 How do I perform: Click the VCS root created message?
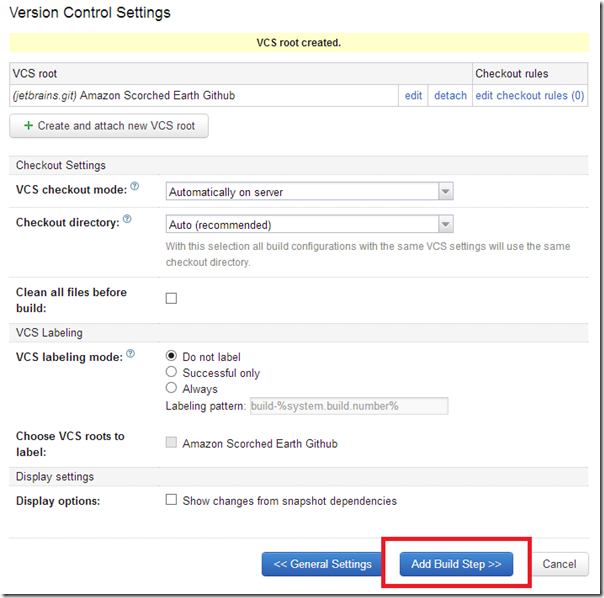[299, 42]
